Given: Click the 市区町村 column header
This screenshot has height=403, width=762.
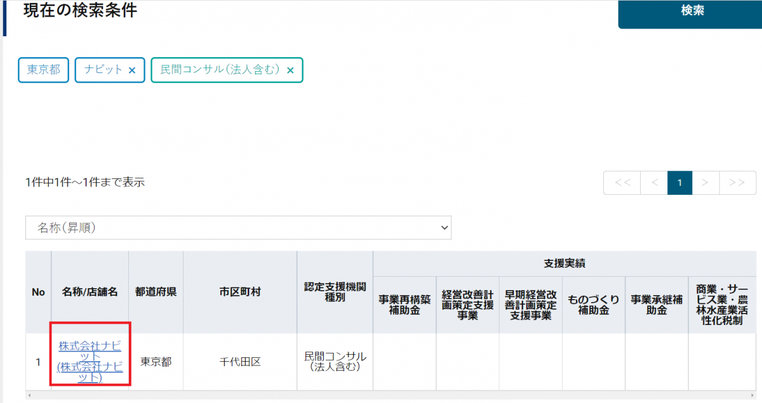Looking at the screenshot, I should click(x=240, y=292).
